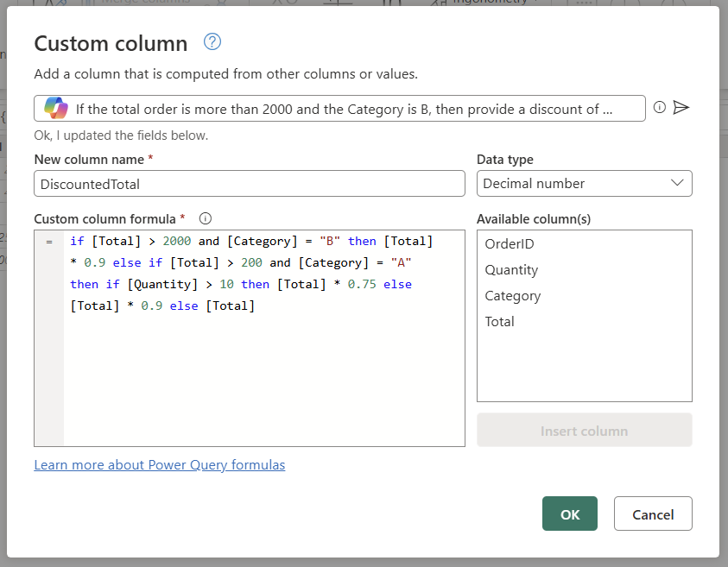
Task: Click the DiscountedTotal column name field
Action: [249, 183]
